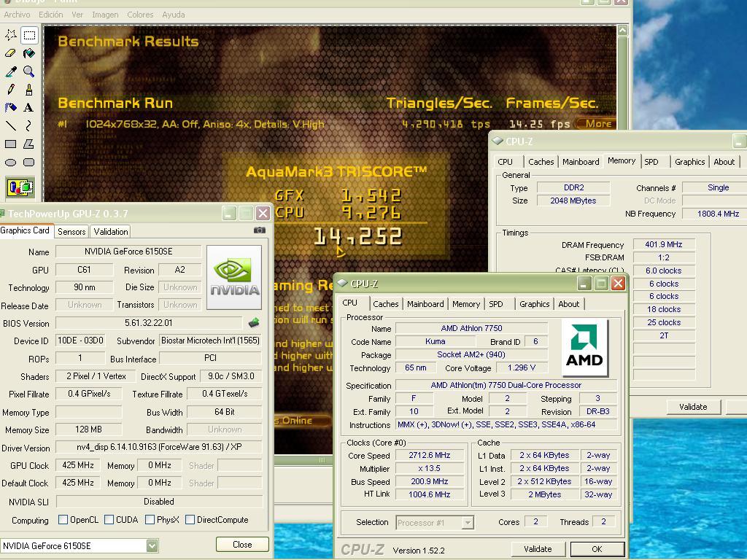This screenshot has height=560, width=747.
Task: Switch to the Validation tab in GPU-Z
Action: (111, 231)
